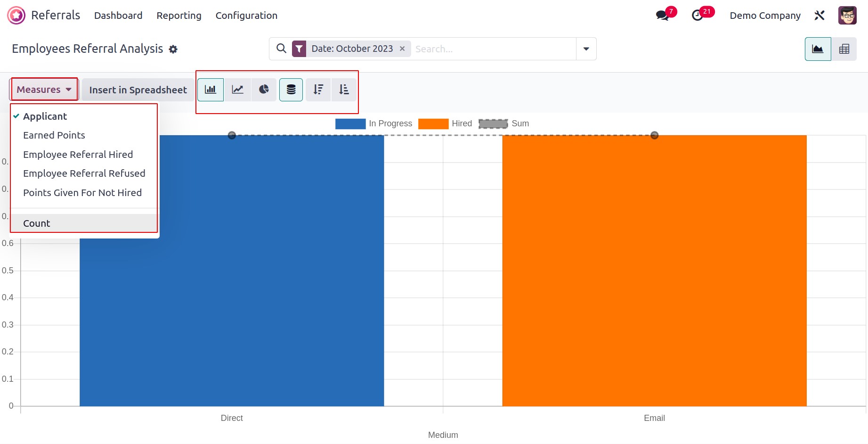Select the Count measure
The width and height of the screenshot is (868, 444).
pyautogui.click(x=84, y=223)
